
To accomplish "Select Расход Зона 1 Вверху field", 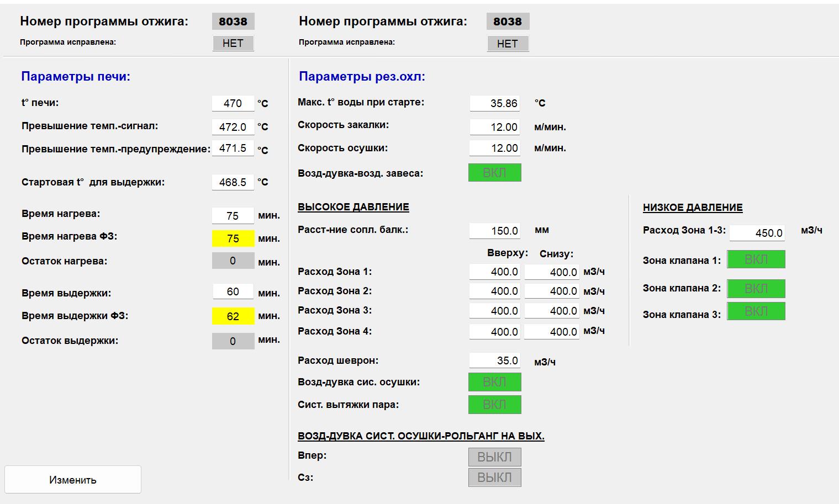I will [495, 272].
